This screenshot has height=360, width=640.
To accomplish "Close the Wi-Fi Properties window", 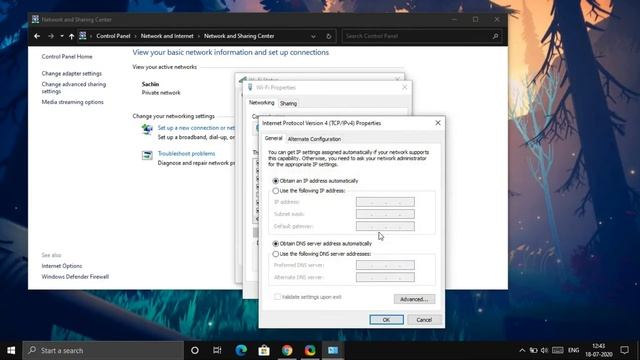I will click(404, 87).
